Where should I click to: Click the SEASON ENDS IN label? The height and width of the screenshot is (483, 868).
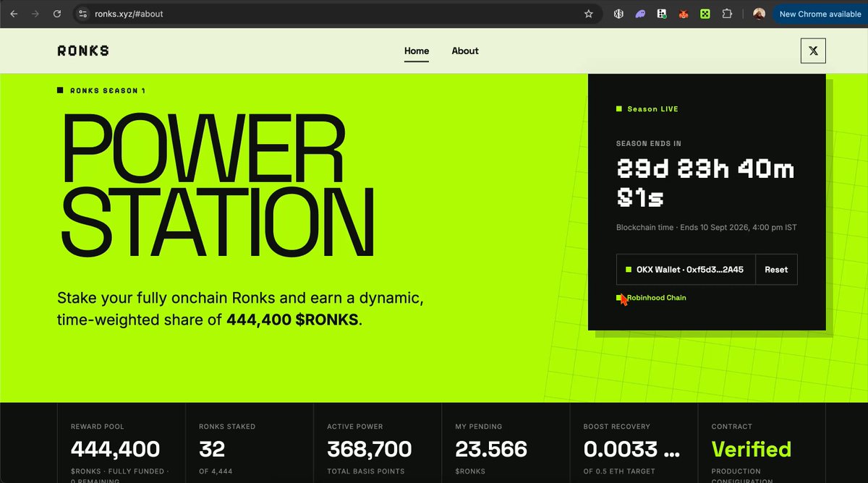pos(649,144)
